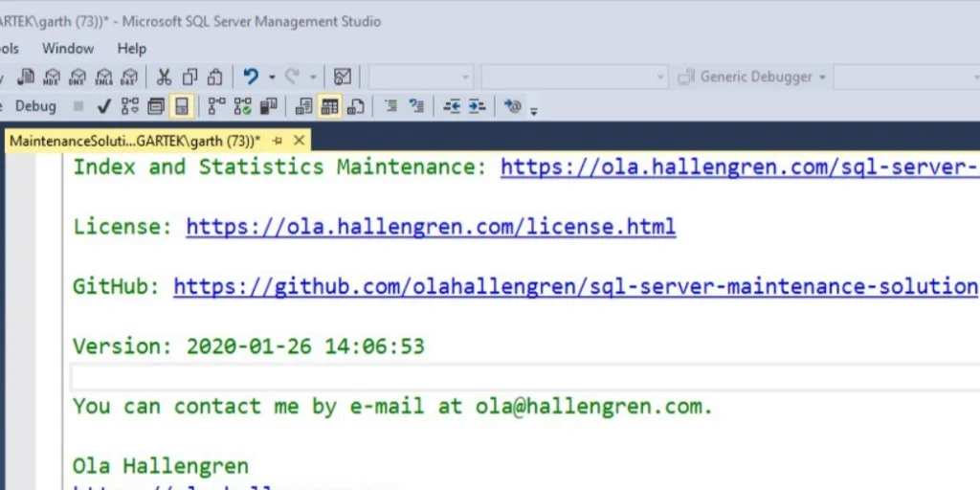This screenshot has width=980, height=490.
Task: Switch output to Results to File
Action: (355, 106)
